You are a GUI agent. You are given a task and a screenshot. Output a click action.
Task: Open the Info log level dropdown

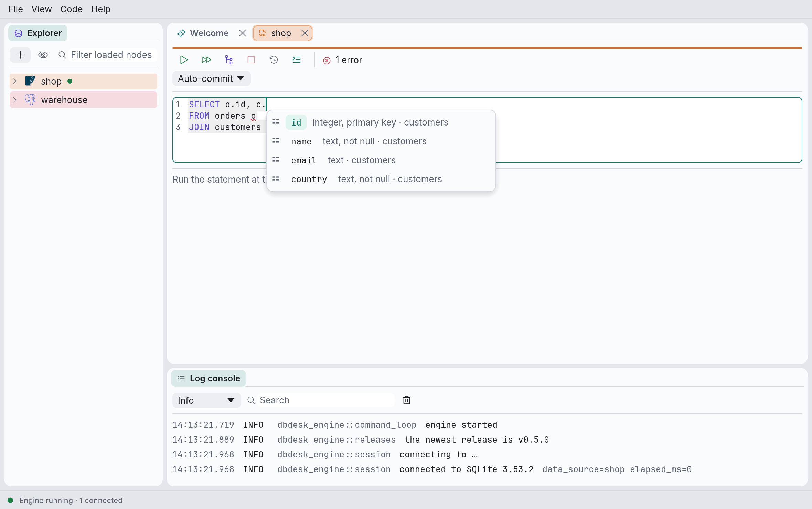pyautogui.click(x=206, y=400)
